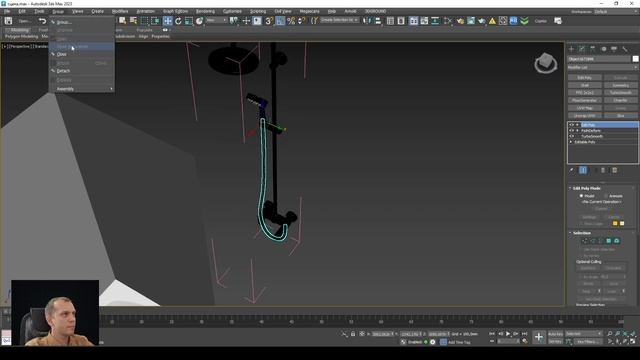Click the ViewCube in viewport
This screenshot has width=640, height=360.
point(546,63)
